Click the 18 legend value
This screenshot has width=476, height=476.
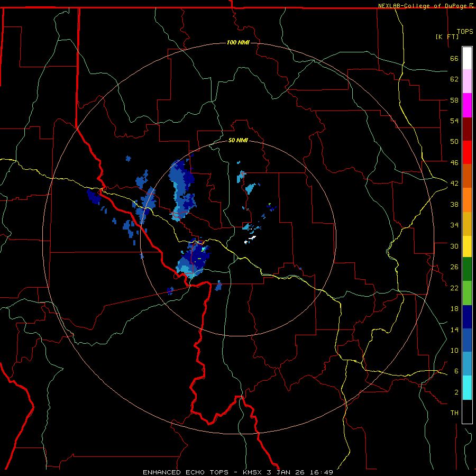454,309
